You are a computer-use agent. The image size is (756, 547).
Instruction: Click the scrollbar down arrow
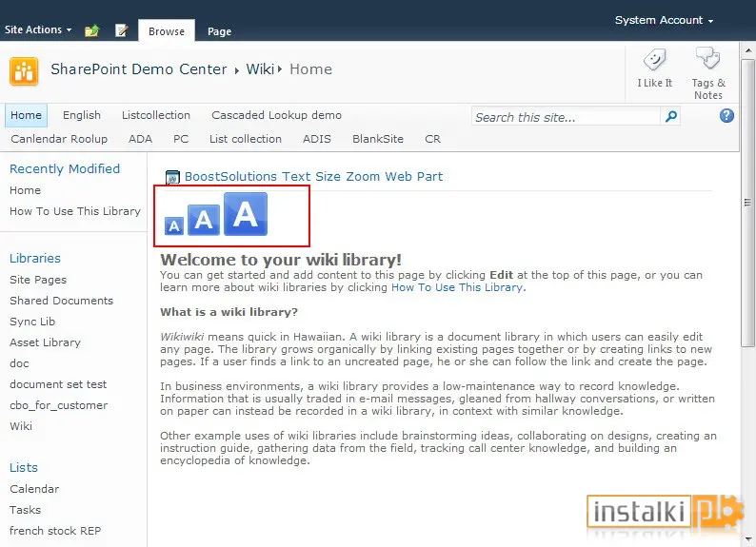[x=747, y=538]
